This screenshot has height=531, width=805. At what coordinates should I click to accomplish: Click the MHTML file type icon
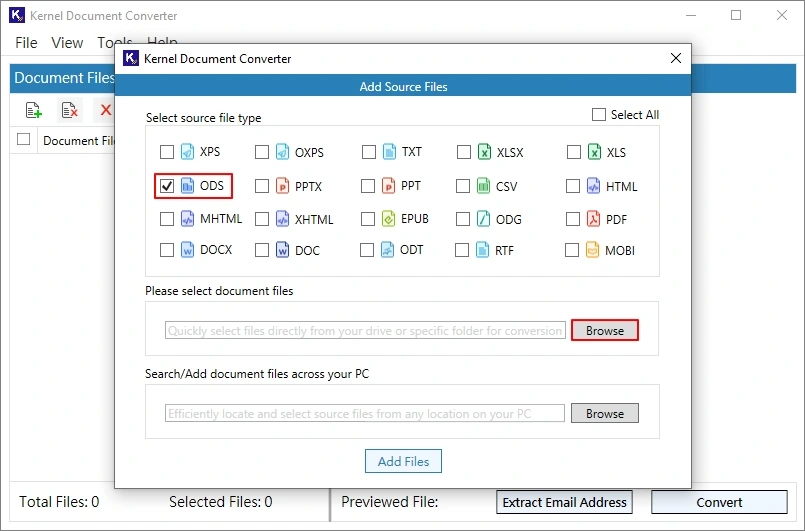pyautogui.click(x=187, y=219)
